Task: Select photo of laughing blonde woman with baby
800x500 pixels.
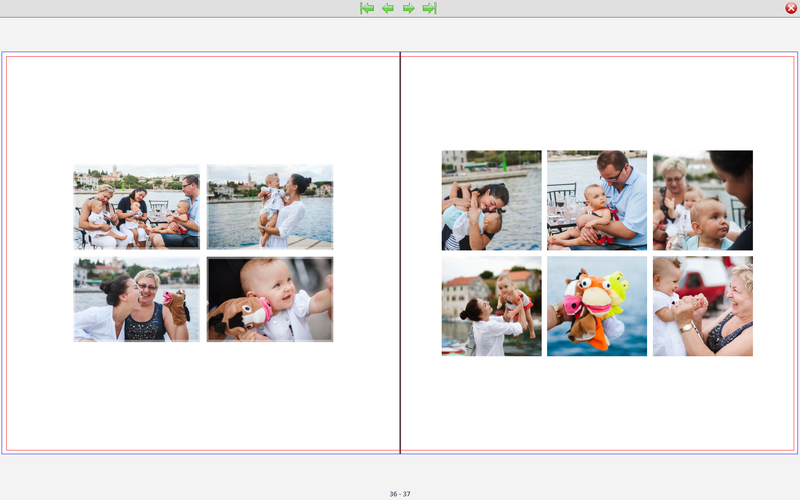Action: [702, 306]
